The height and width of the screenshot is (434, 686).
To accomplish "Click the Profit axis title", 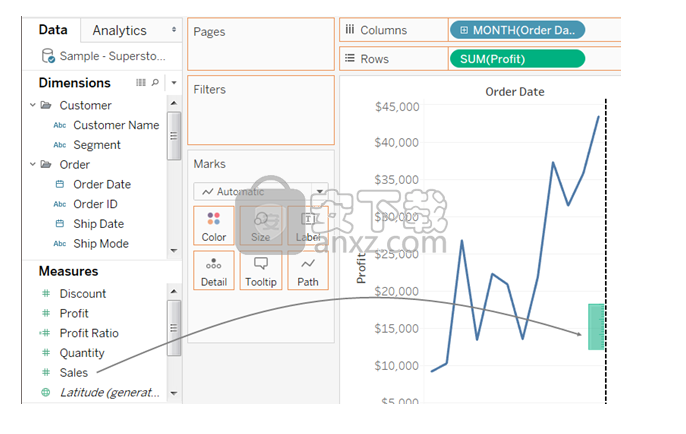I will (361, 268).
